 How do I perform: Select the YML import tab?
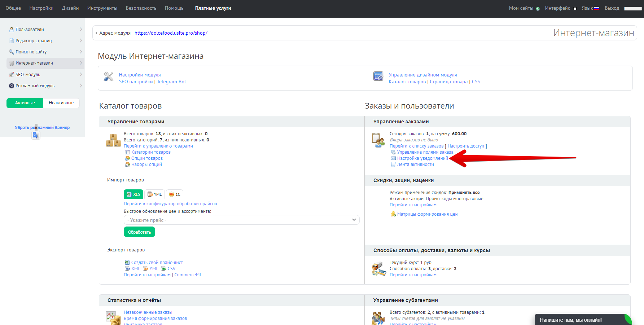coord(155,194)
